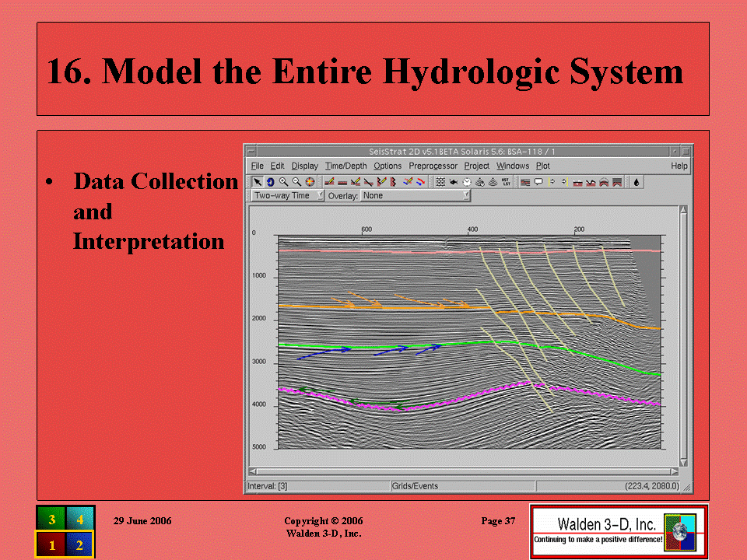Click the green number 3 navigation square
747x560 pixels.
pos(51,519)
